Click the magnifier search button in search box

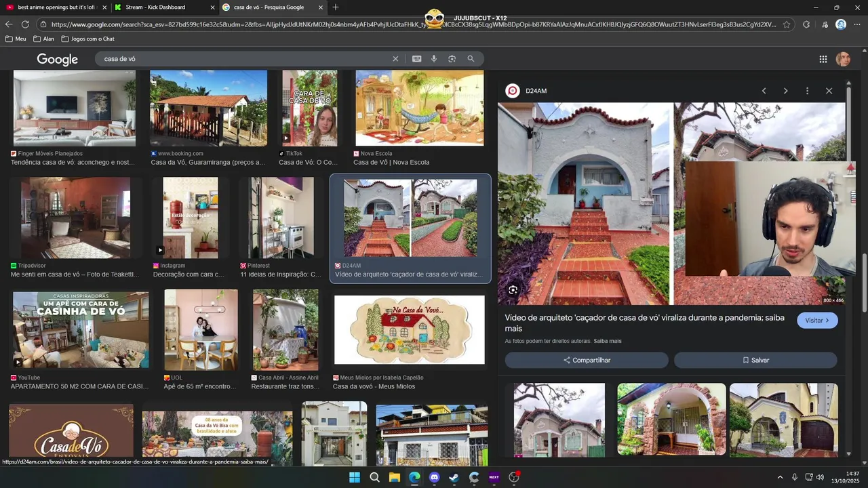click(x=471, y=59)
